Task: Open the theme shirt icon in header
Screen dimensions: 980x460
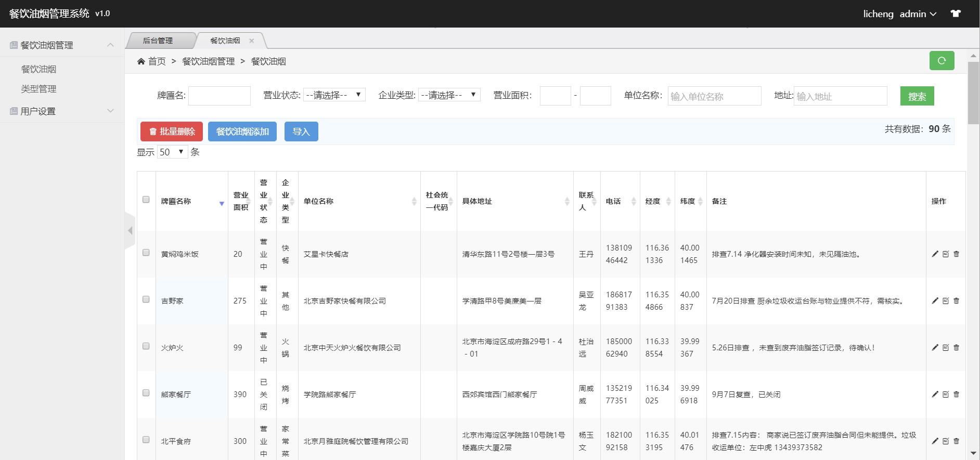Action: pos(956,14)
